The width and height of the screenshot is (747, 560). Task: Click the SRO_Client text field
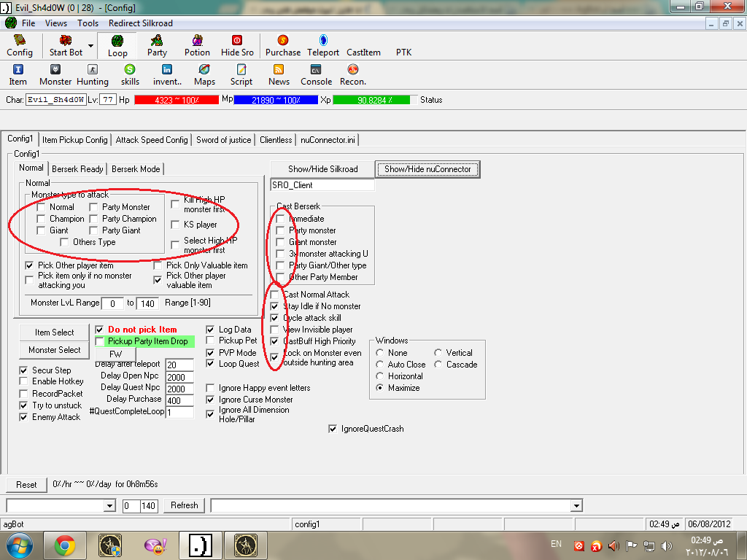click(x=322, y=185)
